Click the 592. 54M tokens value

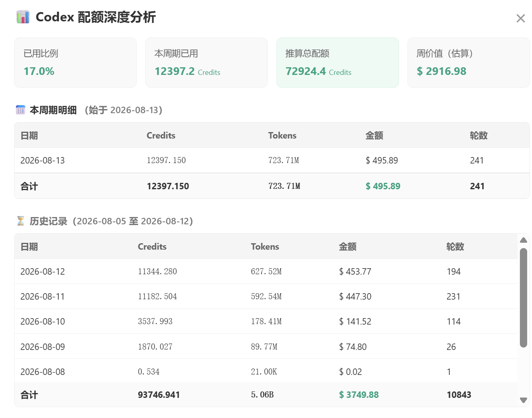(x=266, y=296)
